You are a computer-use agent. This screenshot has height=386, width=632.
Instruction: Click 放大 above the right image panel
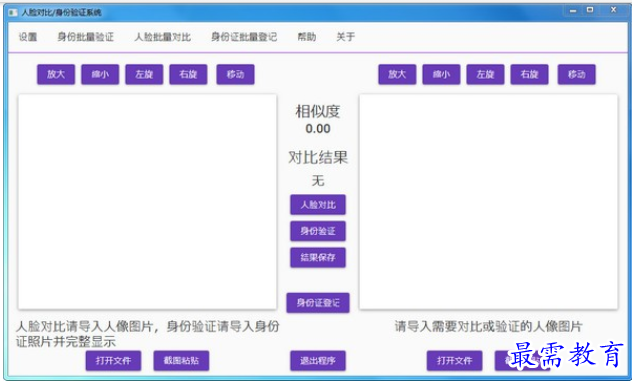coord(397,74)
